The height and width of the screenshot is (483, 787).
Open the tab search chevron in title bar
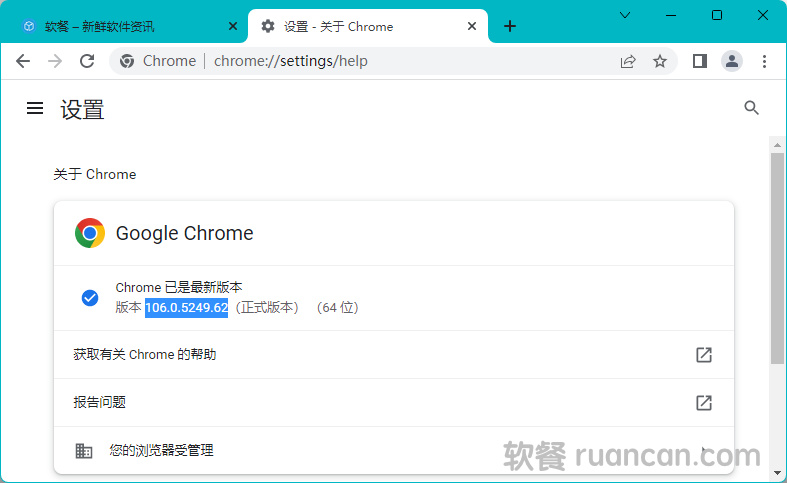(x=625, y=15)
